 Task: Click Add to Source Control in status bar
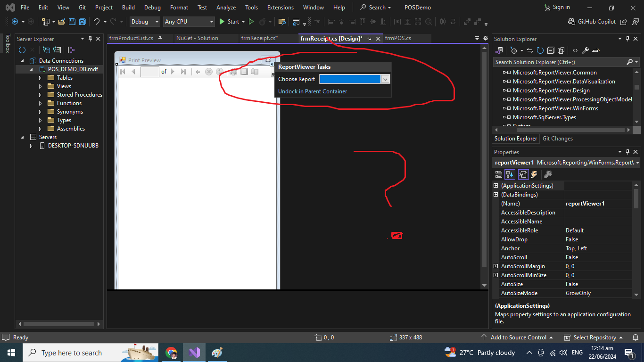(x=518, y=337)
